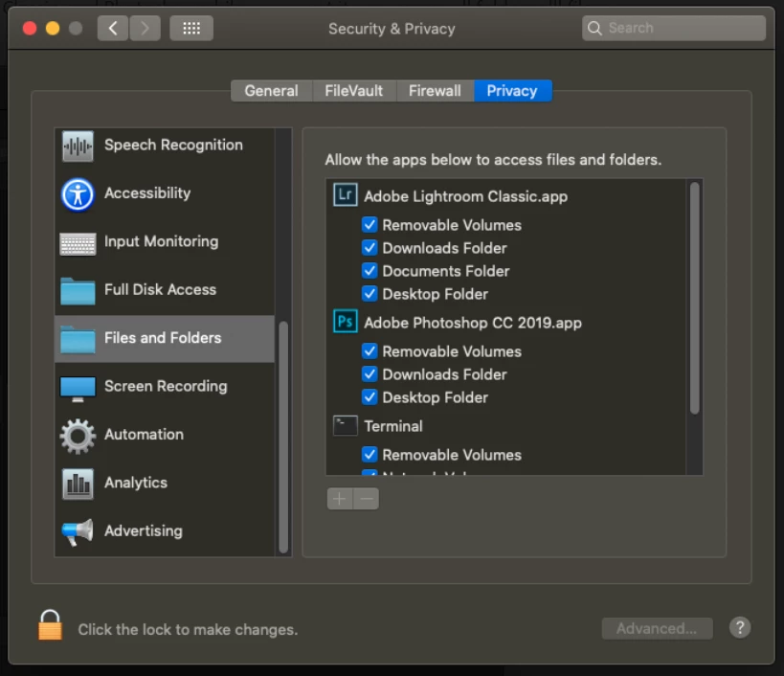
Task: Open the Full Disk Access category
Action: click(165, 290)
